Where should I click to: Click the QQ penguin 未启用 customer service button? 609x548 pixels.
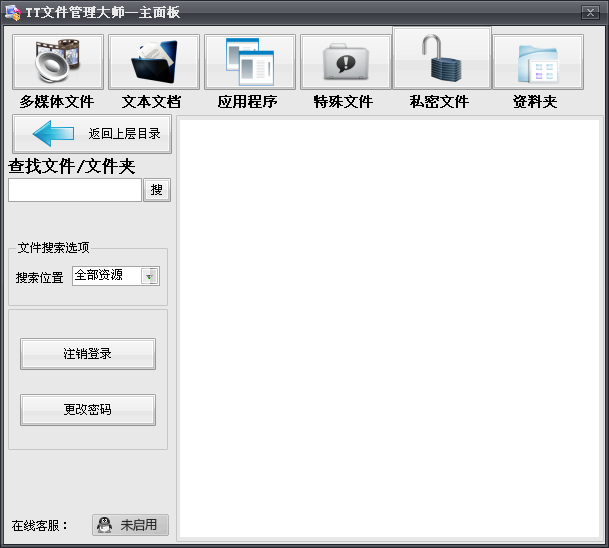(x=130, y=525)
